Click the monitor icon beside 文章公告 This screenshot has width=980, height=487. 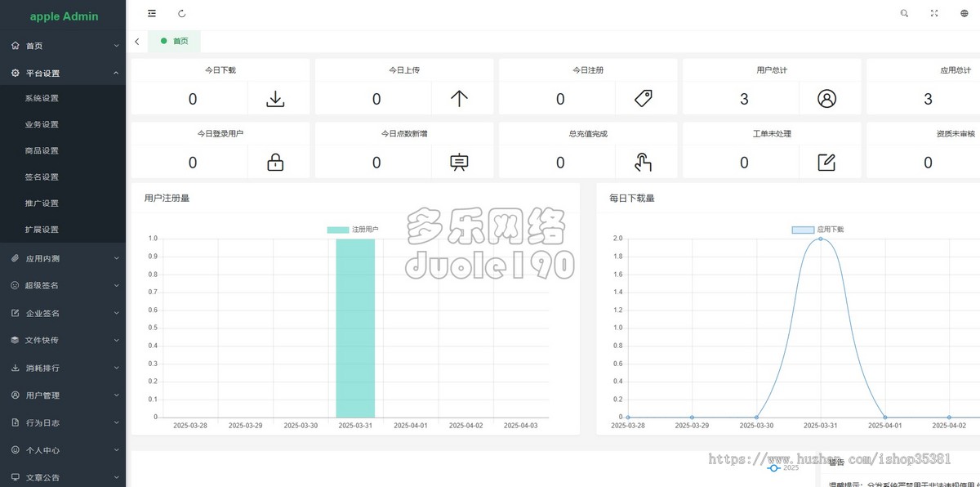[16, 477]
